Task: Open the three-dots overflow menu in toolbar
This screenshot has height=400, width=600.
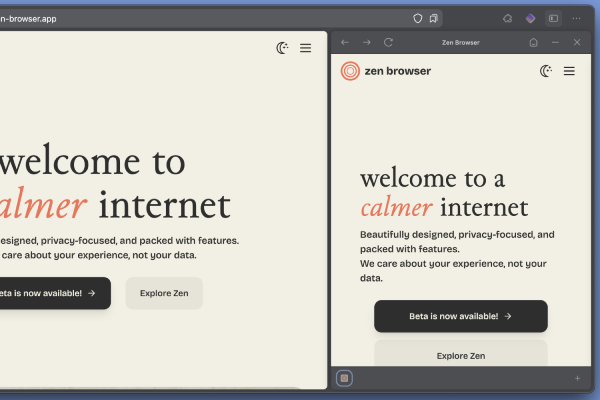Action: 576,18
